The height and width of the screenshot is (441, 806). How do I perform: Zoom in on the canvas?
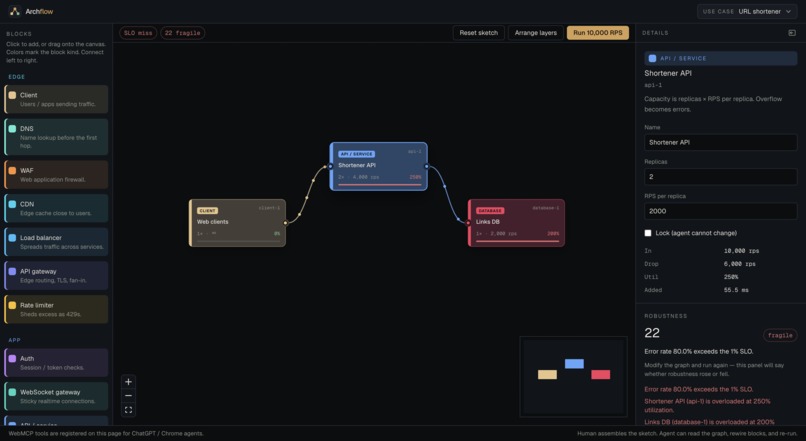pyautogui.click(x=129, y=381)
